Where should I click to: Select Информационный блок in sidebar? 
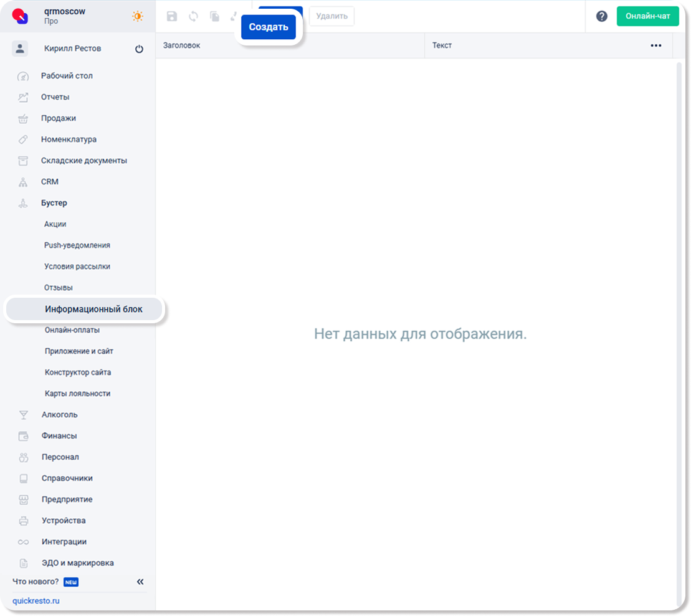pos(93,309)
